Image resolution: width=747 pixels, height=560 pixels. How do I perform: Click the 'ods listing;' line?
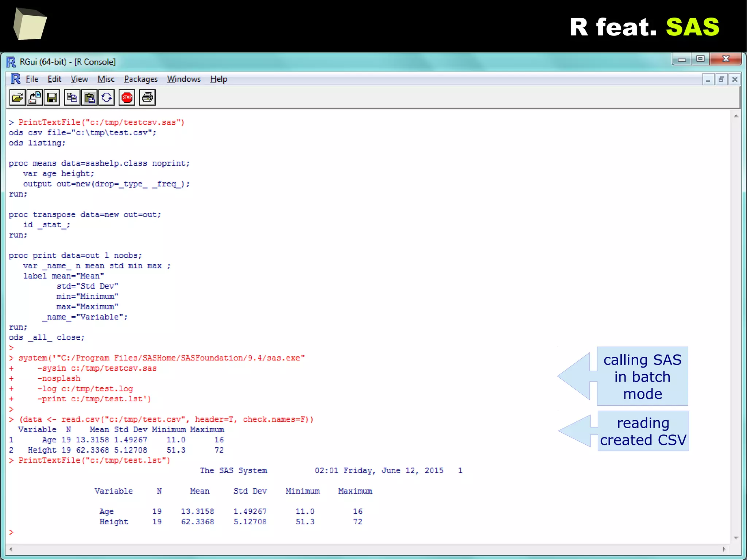37,143
